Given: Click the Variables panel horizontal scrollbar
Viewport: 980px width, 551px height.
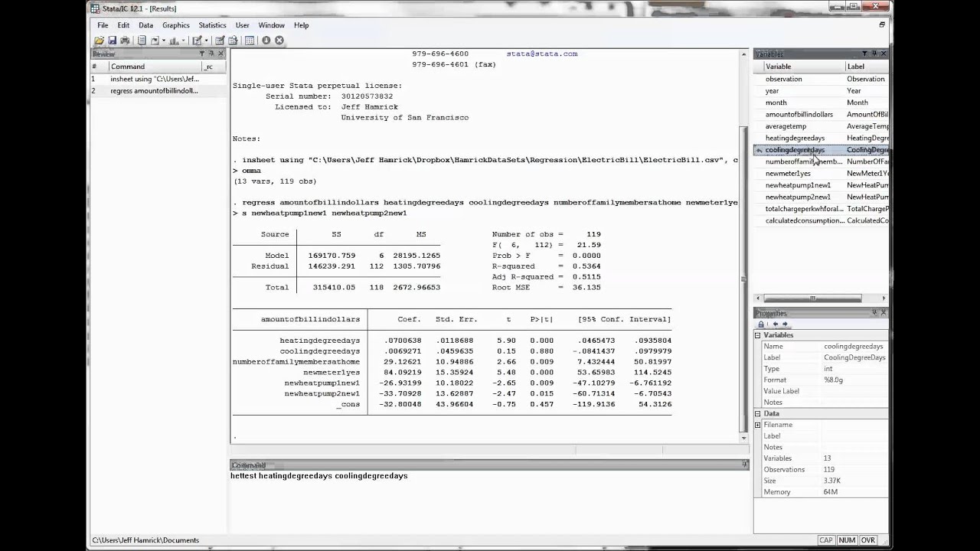Looking at the screenshot, I should (822, 298).
